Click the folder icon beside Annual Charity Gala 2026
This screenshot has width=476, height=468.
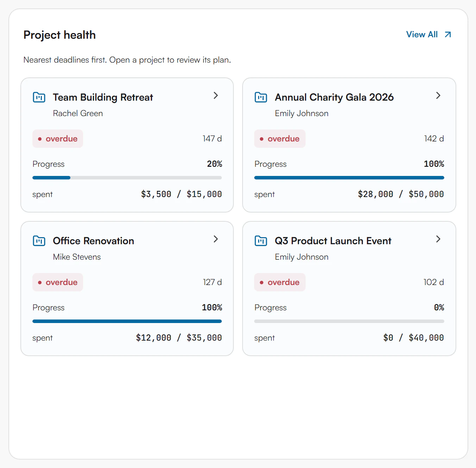[261, 97]
